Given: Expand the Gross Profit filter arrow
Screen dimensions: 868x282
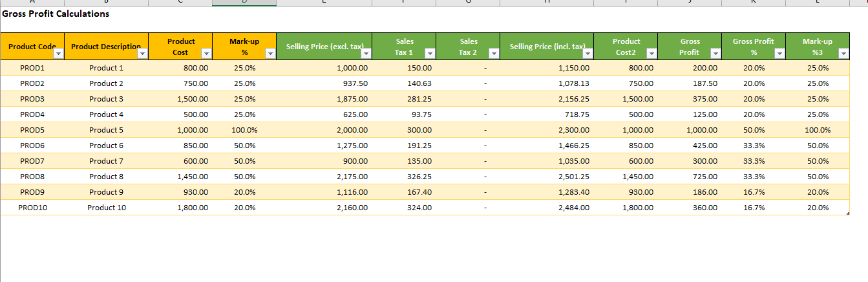Looking at the screenshot, I should (715, 54).
